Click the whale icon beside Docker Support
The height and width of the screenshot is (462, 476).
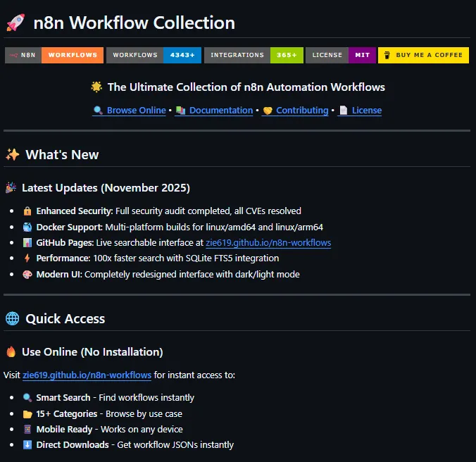click(x=27, y=227)
